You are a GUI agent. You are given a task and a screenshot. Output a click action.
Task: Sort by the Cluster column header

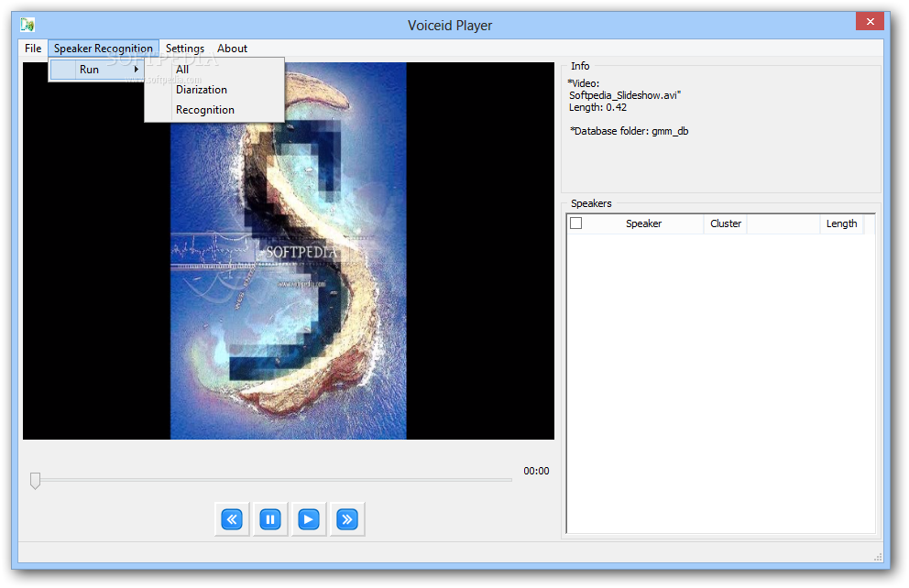[725, 223]
